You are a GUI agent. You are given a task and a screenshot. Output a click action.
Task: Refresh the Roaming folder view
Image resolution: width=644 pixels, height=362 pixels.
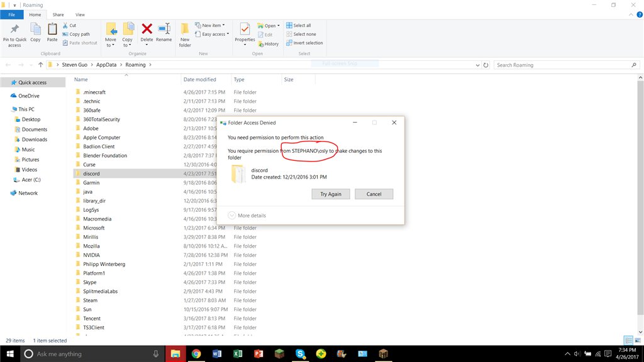[486, 65]
